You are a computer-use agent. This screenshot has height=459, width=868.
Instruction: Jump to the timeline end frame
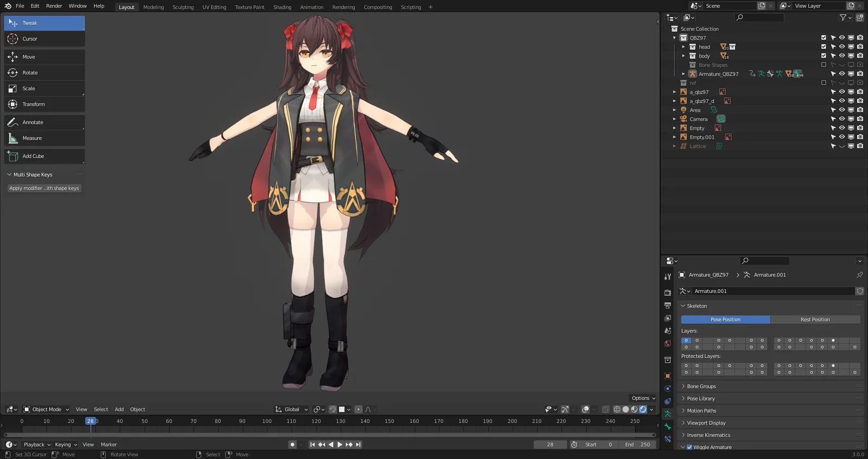[x=358, y=444]
